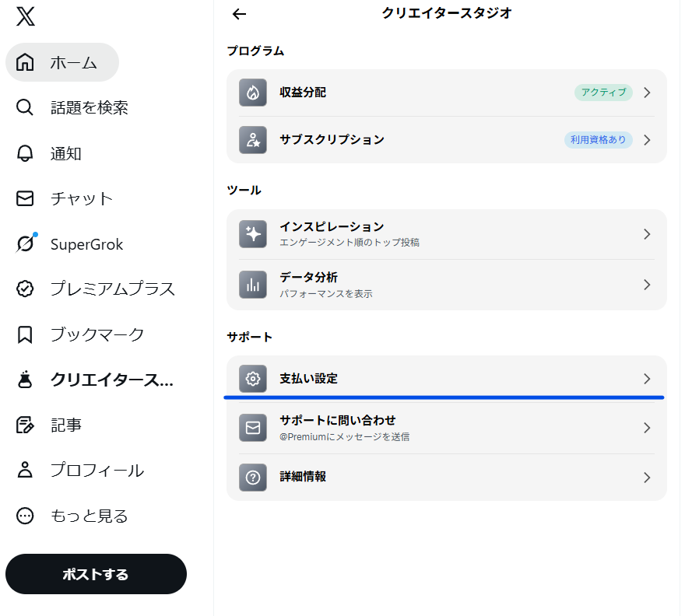Open データ分析 via its chevron
The image size is (685, 616).
(x=647, y=285)
